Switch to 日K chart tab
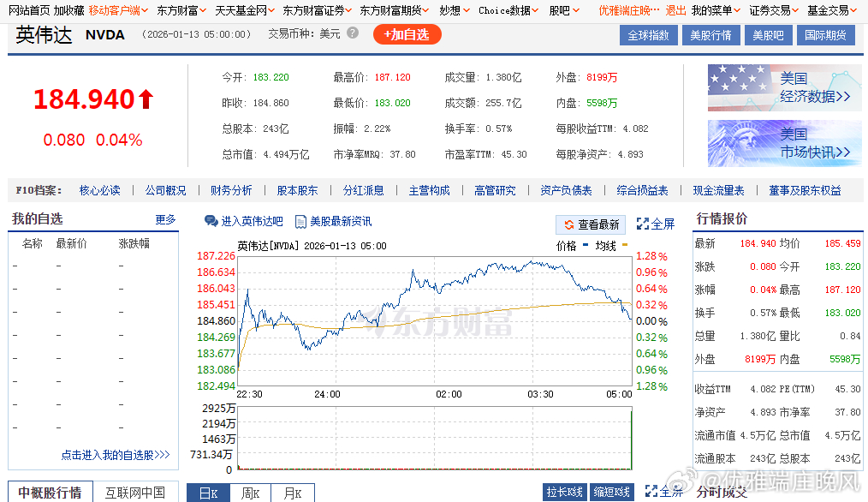Image resolution: width=868 pixels, height=502 pixels. click(x=208, y=493)
